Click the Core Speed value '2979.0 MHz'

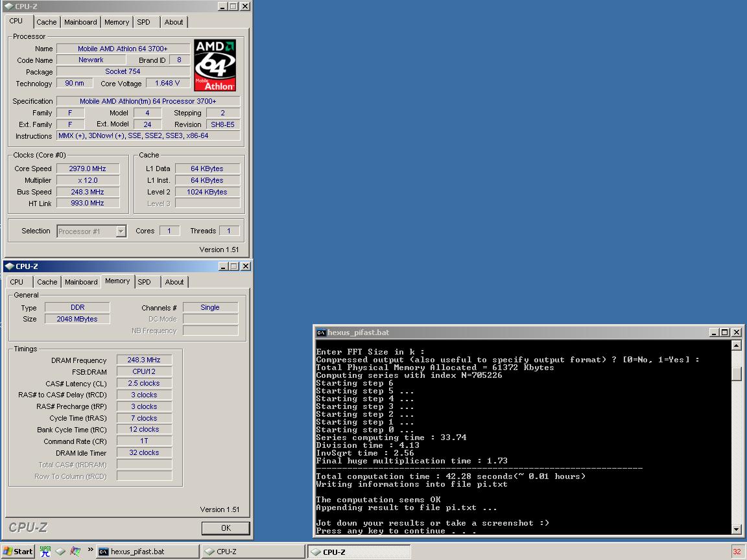[88, 169]
